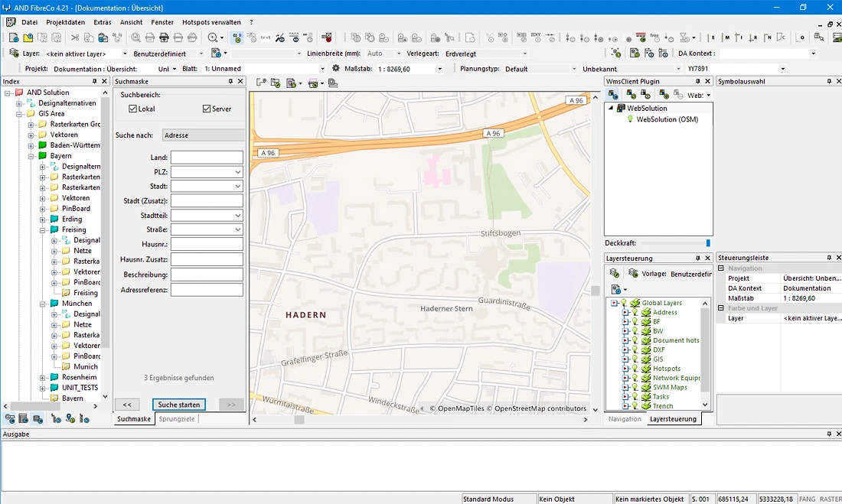Screen dimensions: 842x504
Task: Open the Maßstab scale dropdown
Action: click(x=440, y=69)
